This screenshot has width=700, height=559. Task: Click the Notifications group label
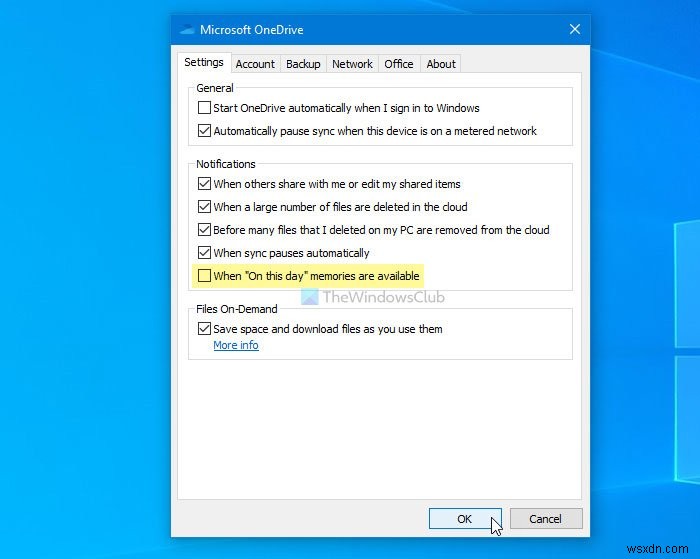click(226, 164)
